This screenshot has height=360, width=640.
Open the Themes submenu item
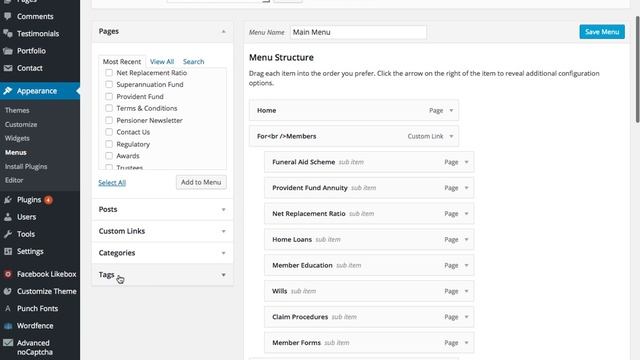(17, 110)
